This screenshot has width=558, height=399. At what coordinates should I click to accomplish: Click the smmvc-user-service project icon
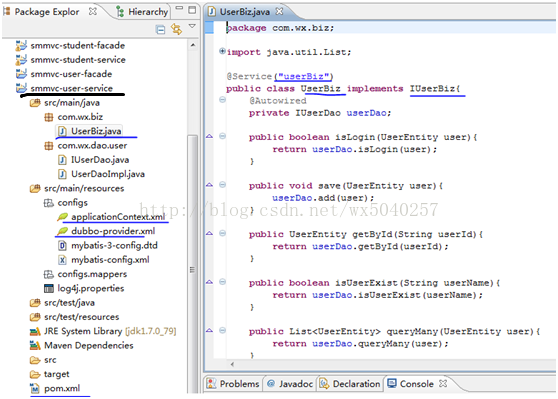pyautogui.click(x=21, y=88)
